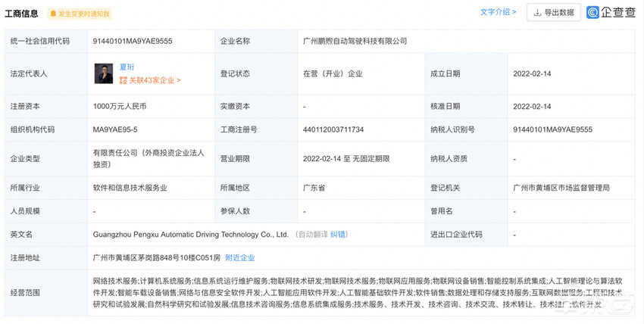Select organization code MA9YAE95-5
Viewport: 644px width, 324px height.
click(x=115, y=129)
